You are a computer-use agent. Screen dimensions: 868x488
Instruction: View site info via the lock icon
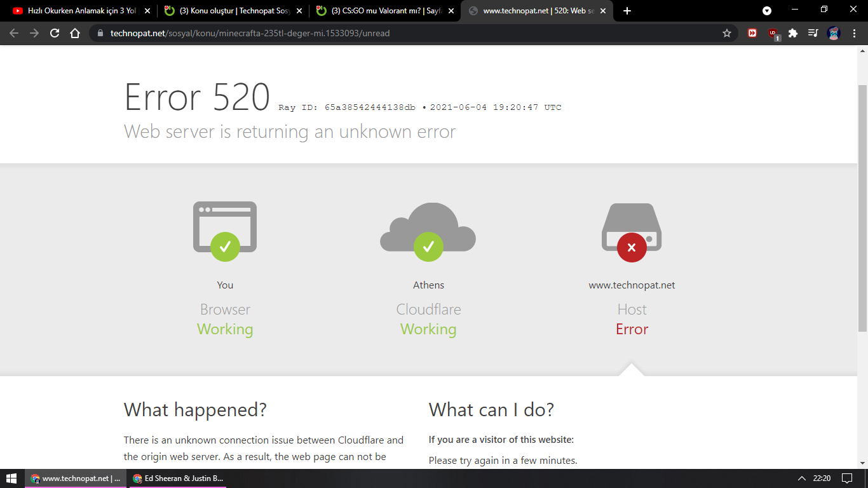(x=100, y=33)
